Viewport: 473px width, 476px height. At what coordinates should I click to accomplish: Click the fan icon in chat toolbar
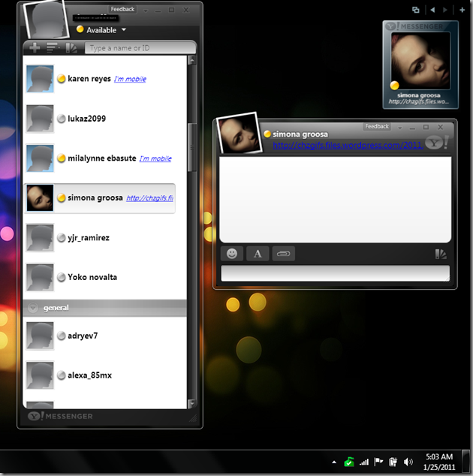[x=441, y=254]
